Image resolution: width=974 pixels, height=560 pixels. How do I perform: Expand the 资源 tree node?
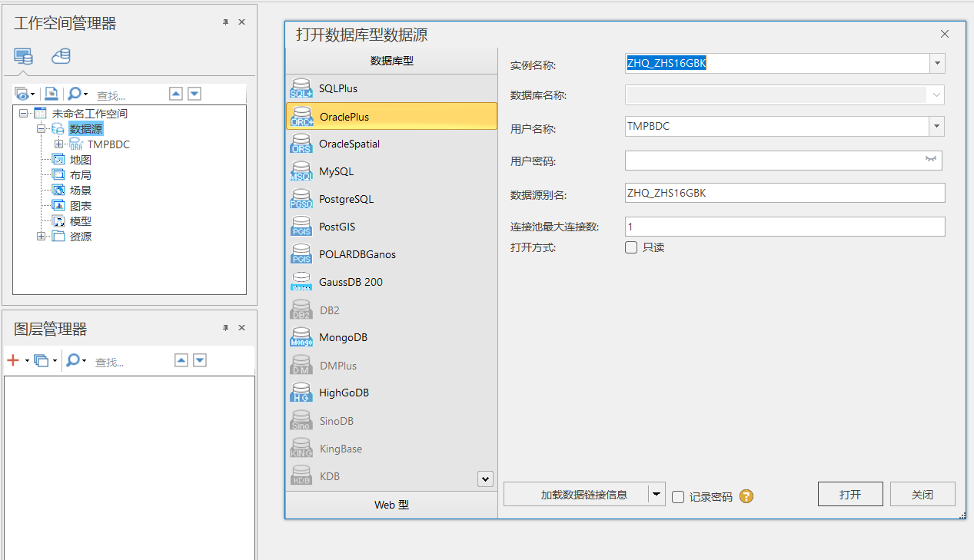coord(42,237)
